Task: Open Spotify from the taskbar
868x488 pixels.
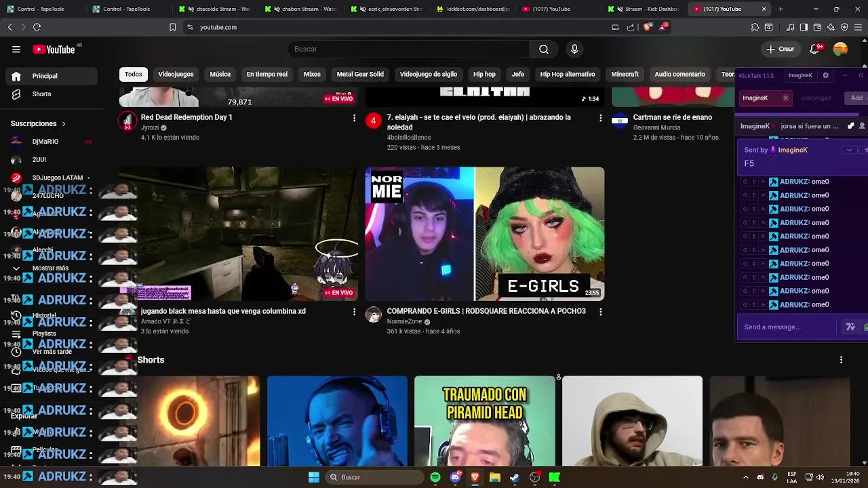Action: click(x=435, y=477)
